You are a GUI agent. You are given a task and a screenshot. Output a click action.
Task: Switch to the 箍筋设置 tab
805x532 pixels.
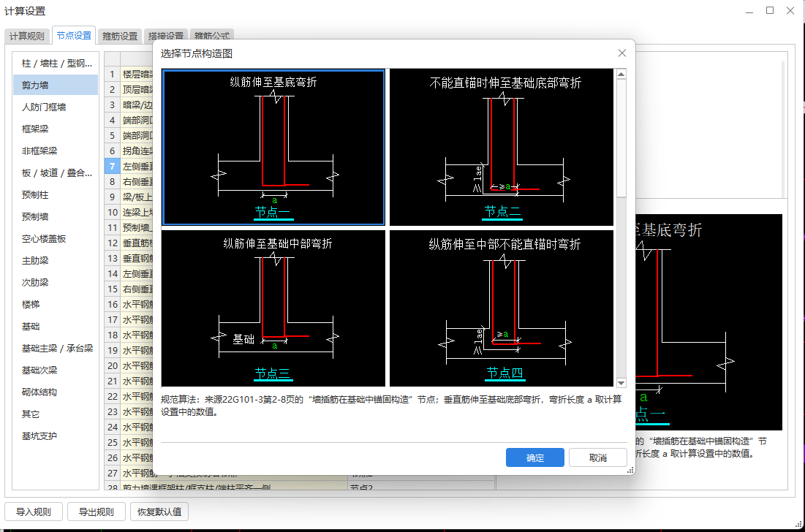pyautogui.click(x=120, y=36)
